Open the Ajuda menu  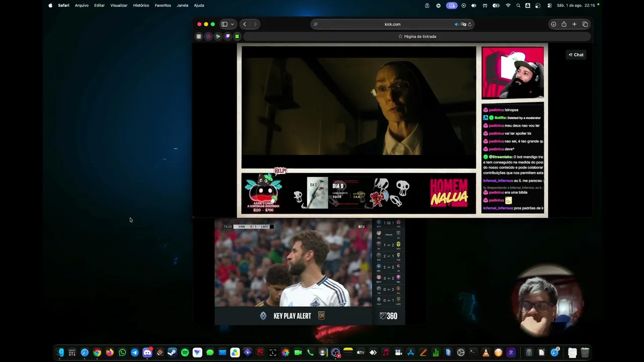199,6
